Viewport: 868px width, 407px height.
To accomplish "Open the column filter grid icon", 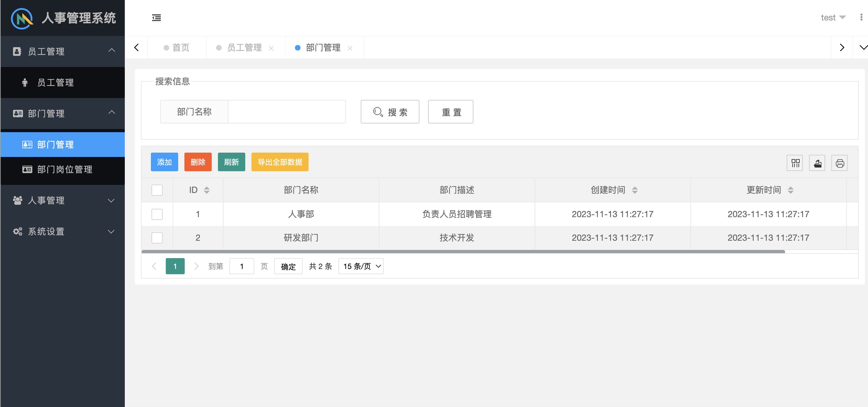I will coord(795,163).
